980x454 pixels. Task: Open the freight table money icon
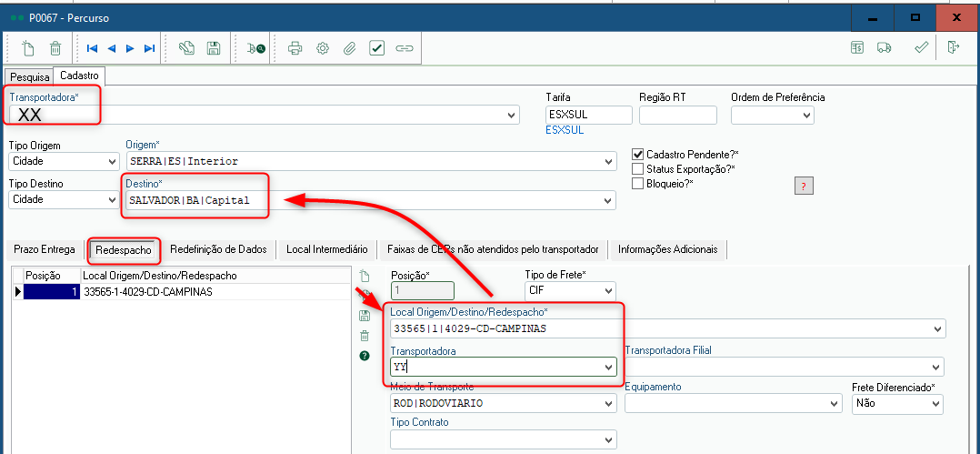[x=857, y=48]
